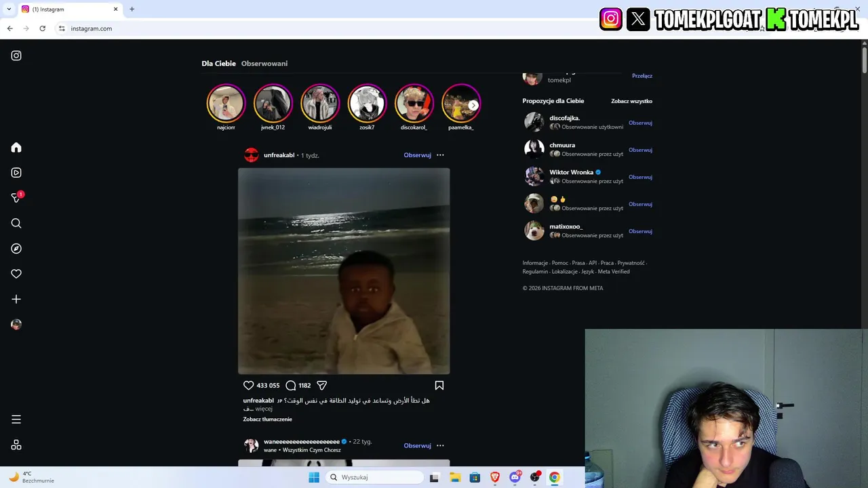The image size is (868, 488).
Task: Open the Wszystkim Czym Chcesz audio link
Action: click(312, 450)
